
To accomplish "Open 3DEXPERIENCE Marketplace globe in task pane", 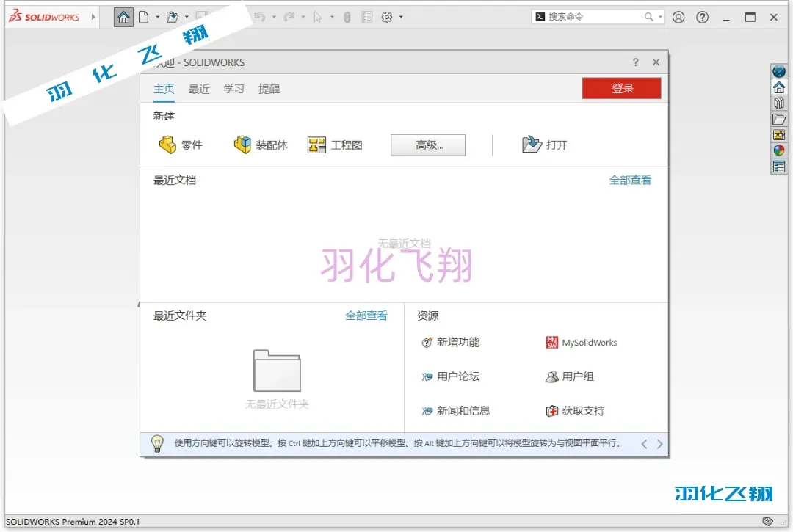I will [x=779, y=70].
